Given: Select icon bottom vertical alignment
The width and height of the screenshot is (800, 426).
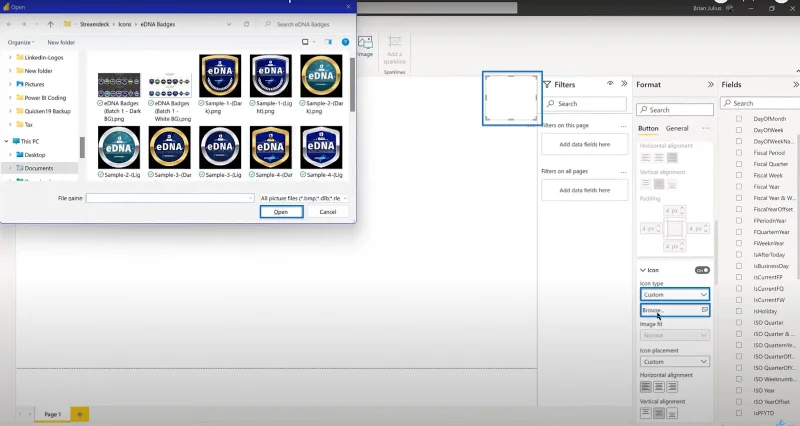Looking at the screenshot, I should pos(672,413).
